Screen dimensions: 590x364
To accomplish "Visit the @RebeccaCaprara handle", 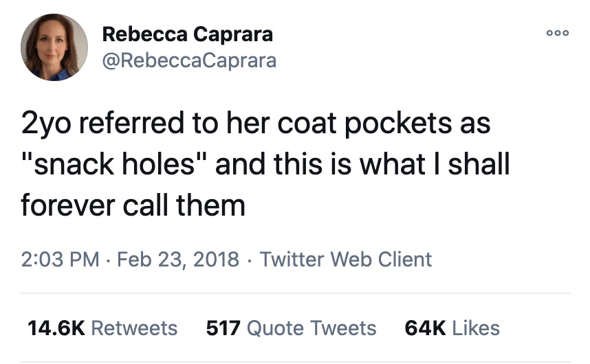I will (189, 60).
